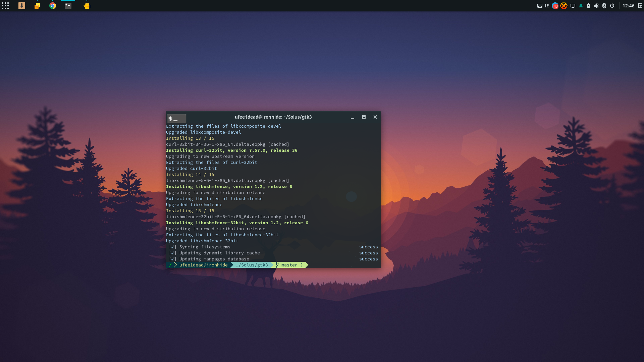Switch to the terminal app in the panel
The height and width of the screenshot is (362, 644).
[x=68, y=6]
